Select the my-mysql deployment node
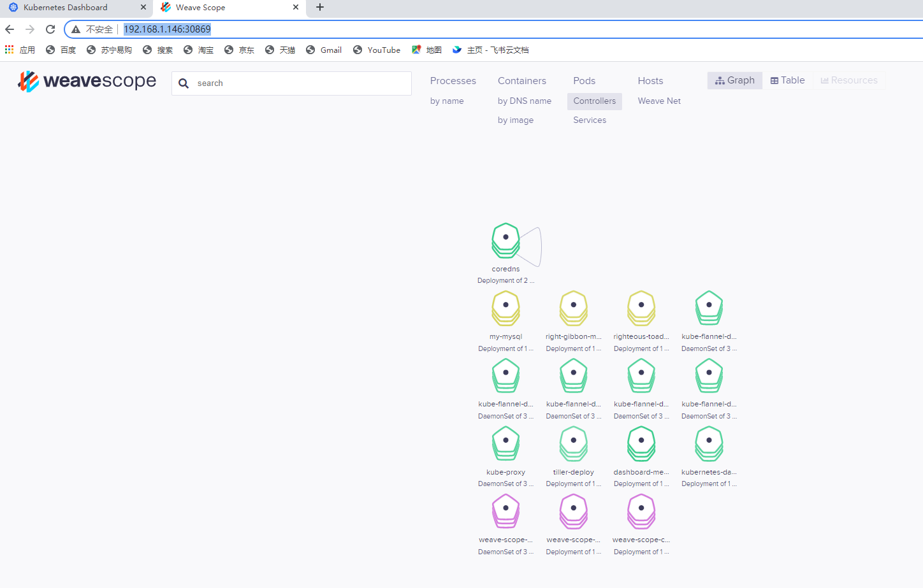Viewport: 923px width, 588px height. 505,308
